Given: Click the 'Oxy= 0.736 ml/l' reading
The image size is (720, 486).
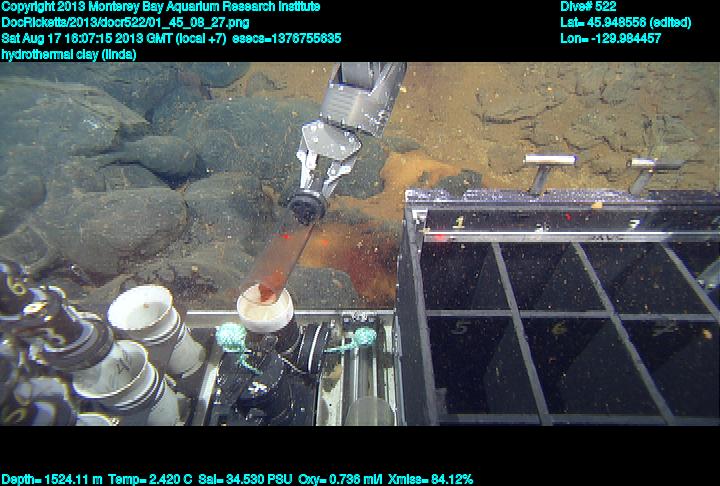Looking at the screenshot, I should pyautogui.click(x=340, y=479).
